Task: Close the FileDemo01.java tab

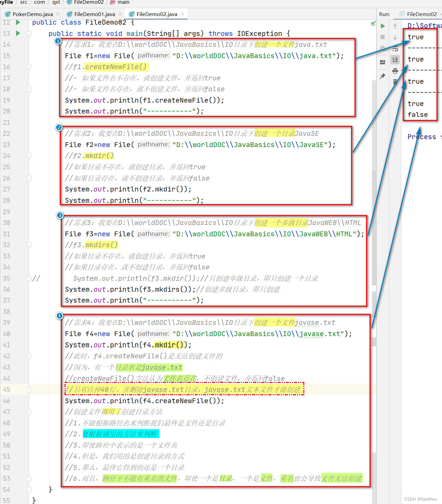Action: (120, 14)
